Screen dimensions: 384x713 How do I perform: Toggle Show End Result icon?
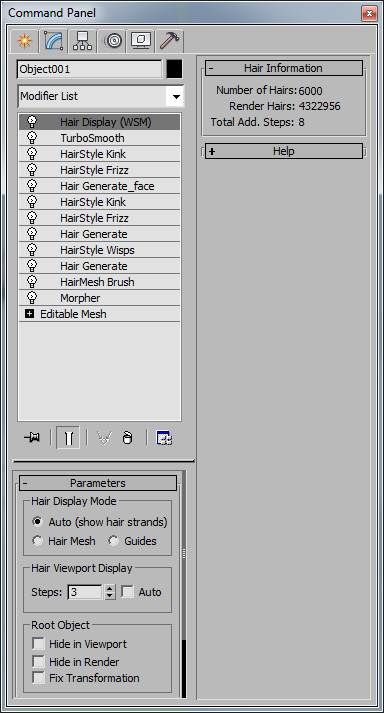click(x=68, y=438)
